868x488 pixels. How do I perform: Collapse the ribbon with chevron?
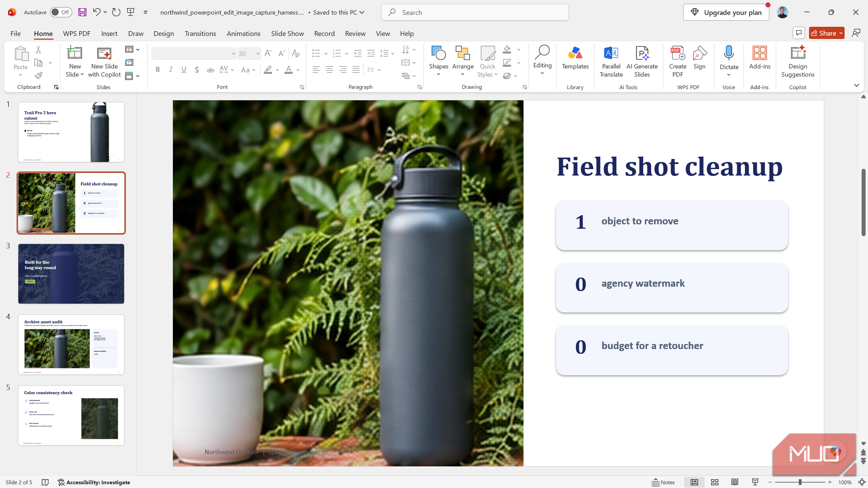(x=856, y=85)
